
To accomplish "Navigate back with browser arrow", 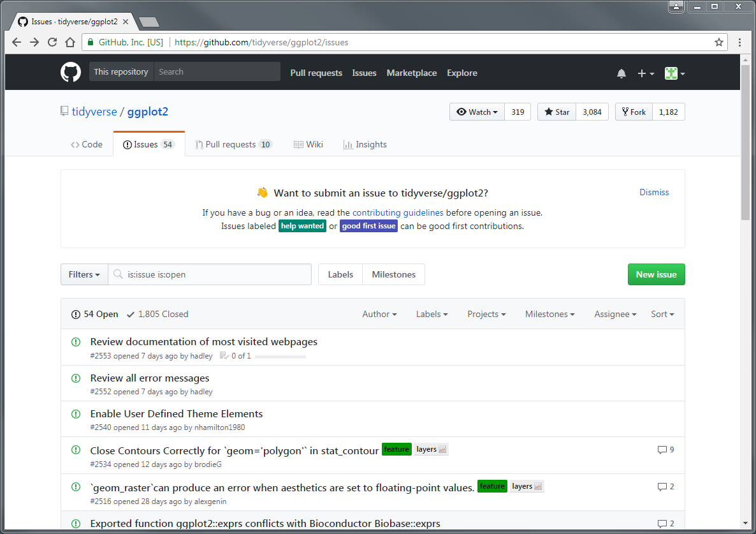I will click(x=17, y=43).
